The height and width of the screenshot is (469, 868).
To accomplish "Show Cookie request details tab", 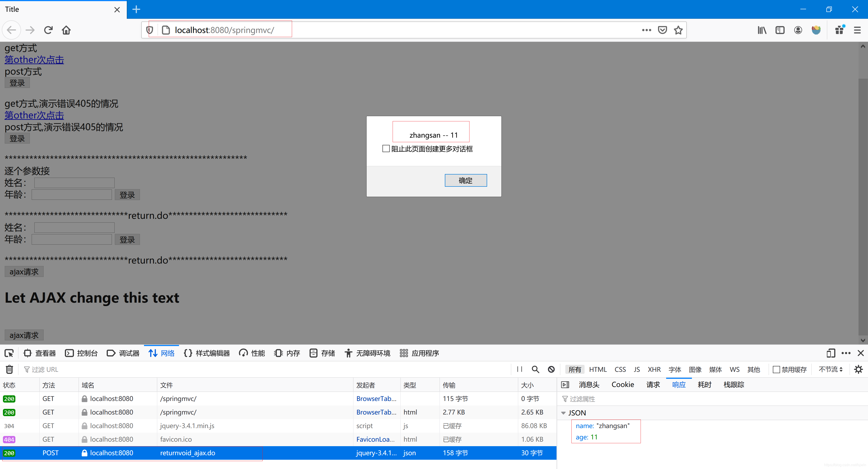I will tap(623, 385).
